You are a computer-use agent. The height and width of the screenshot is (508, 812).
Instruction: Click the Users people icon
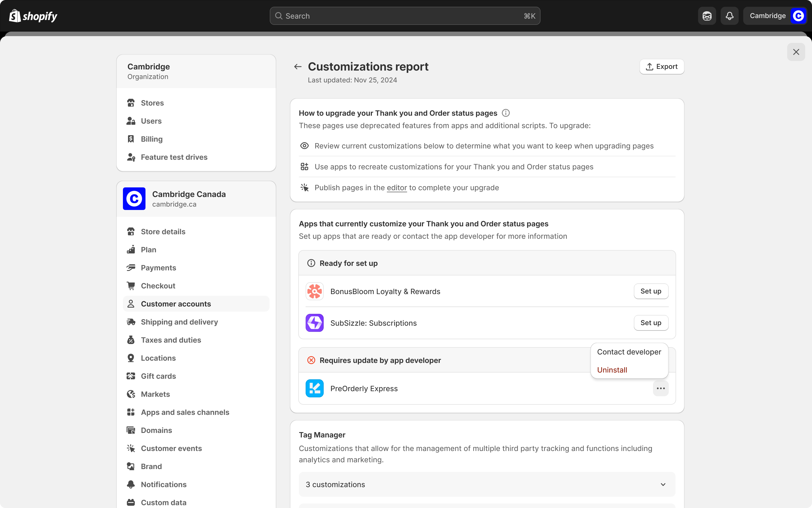pos(131,121)
